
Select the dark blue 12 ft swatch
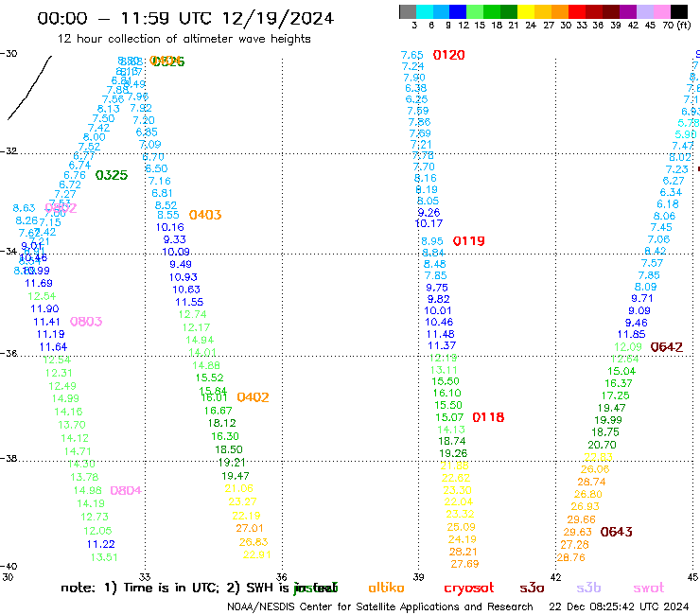pos(458,11)
